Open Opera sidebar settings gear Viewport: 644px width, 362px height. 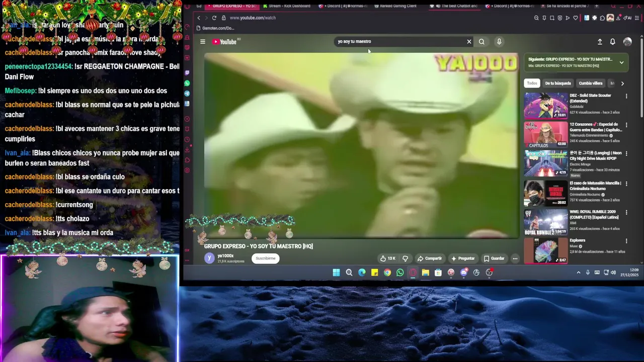187,170
